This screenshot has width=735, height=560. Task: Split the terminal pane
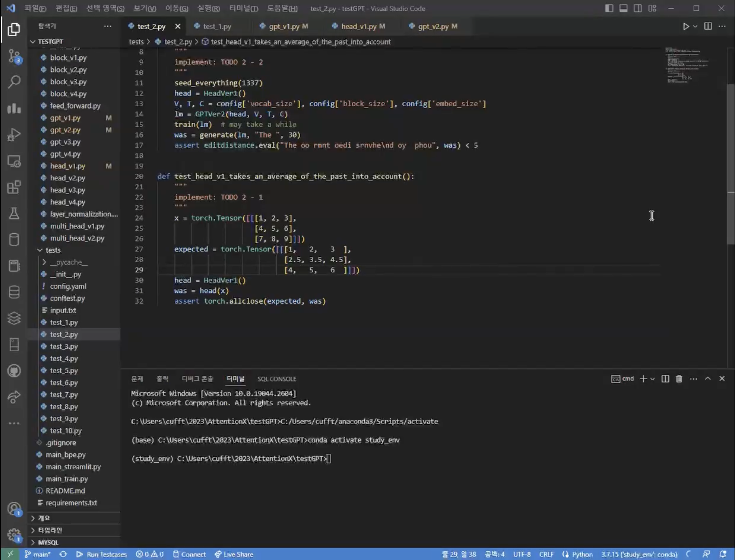coord(665,379)
